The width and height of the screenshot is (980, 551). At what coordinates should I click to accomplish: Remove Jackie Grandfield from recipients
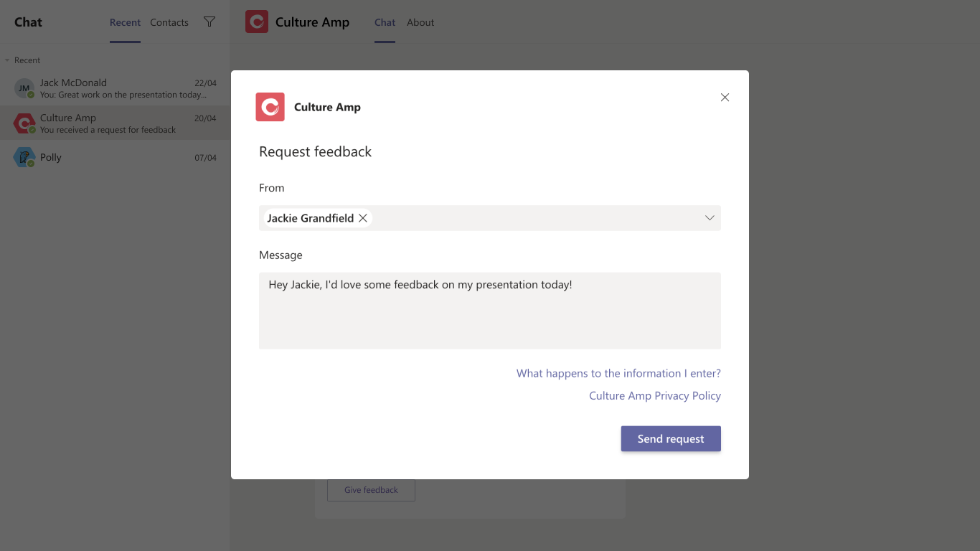[x=363, y=218]
